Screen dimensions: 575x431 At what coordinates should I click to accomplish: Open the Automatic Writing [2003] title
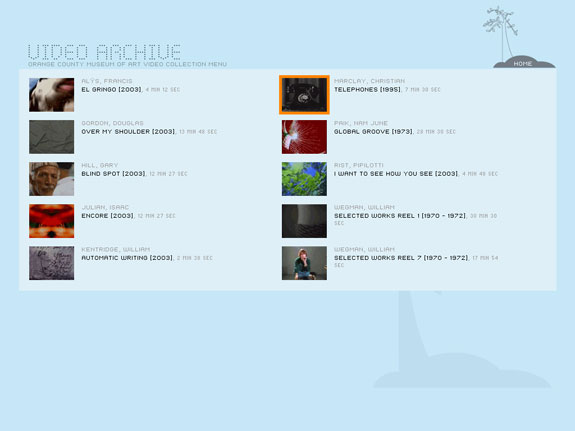click(127, 258)
